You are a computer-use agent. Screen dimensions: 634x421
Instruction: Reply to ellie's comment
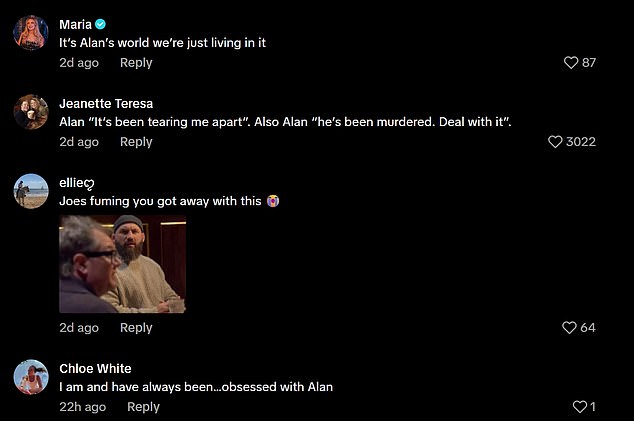coord(136,328)
